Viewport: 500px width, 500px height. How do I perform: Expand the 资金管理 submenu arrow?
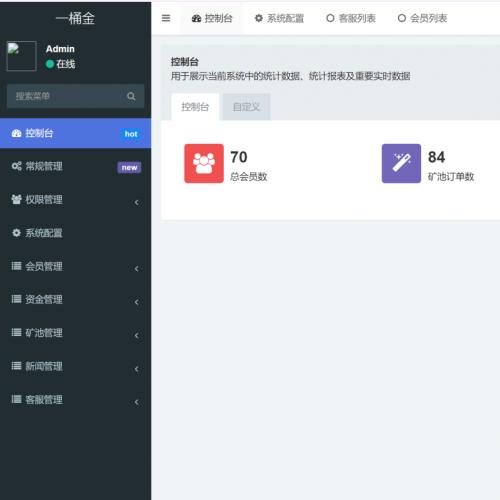click(137, 302)
